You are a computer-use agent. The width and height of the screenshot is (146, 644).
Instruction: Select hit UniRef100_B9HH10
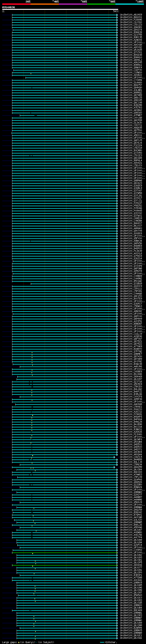coord(131,58)
